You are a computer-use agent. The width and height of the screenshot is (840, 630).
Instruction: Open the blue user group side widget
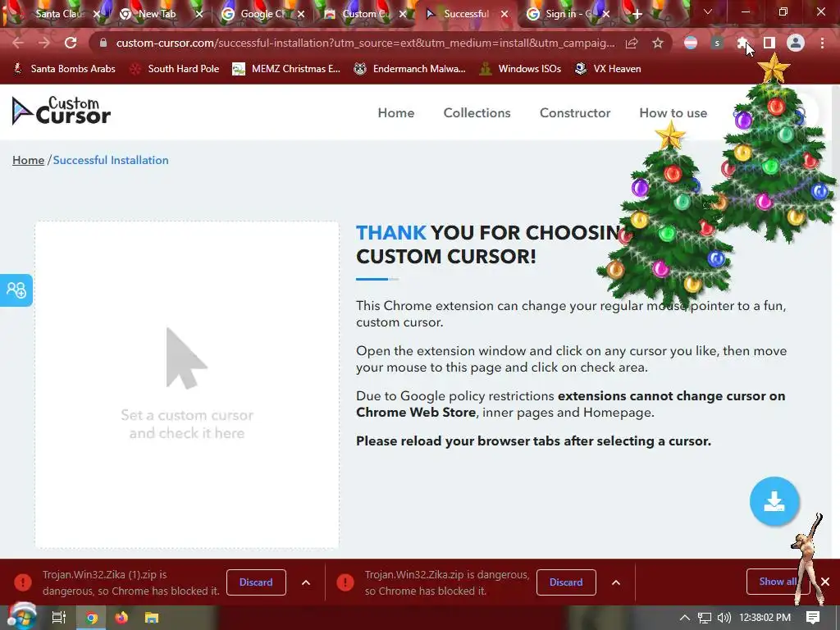pyautogui.click(x=16, y=290)
